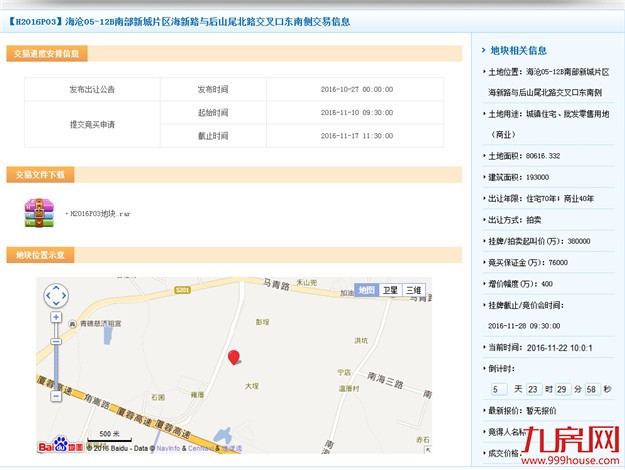Click the countdown hours field showing 23
This screenshot has height=470, width=625.
coord(534,389)
